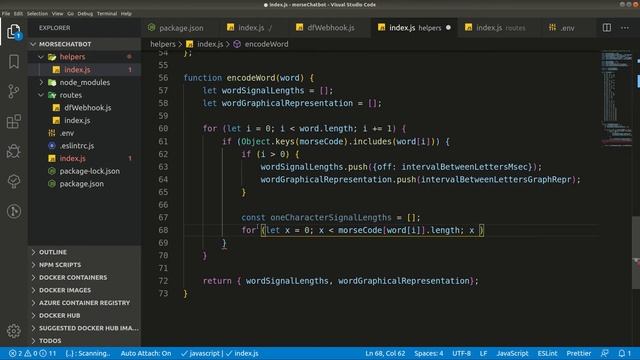The height and width of the screenshot is (360, 640).
Task: Expand the NPM SCRIPTS section
Action: point(84,265)
